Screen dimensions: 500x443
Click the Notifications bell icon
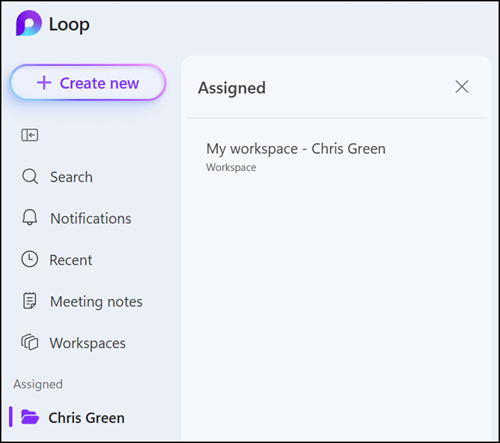pyautogui.click(x=30, y=218)
